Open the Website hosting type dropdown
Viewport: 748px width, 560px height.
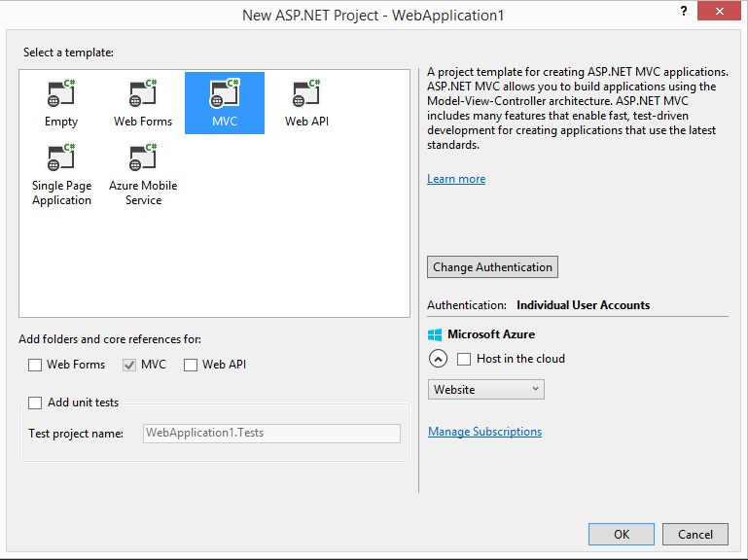point(486,389)
